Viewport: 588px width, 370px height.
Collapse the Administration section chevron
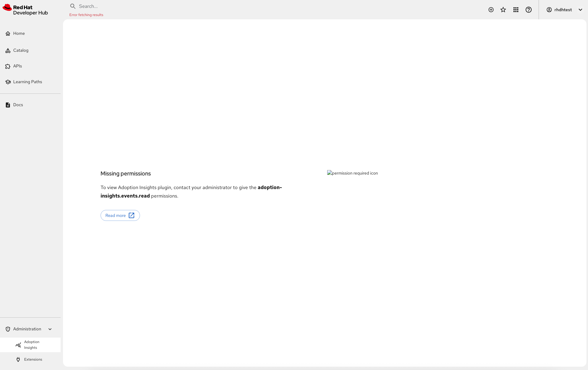[50, 329]
